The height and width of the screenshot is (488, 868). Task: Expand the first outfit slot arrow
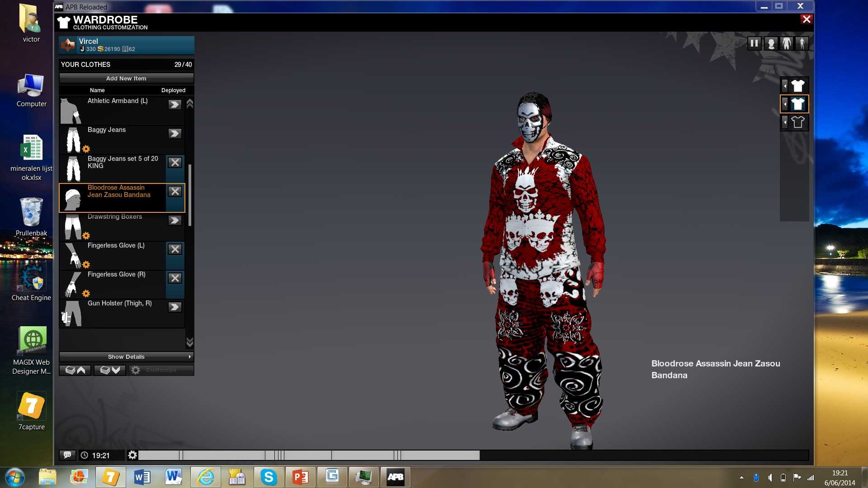coord(785,86)
